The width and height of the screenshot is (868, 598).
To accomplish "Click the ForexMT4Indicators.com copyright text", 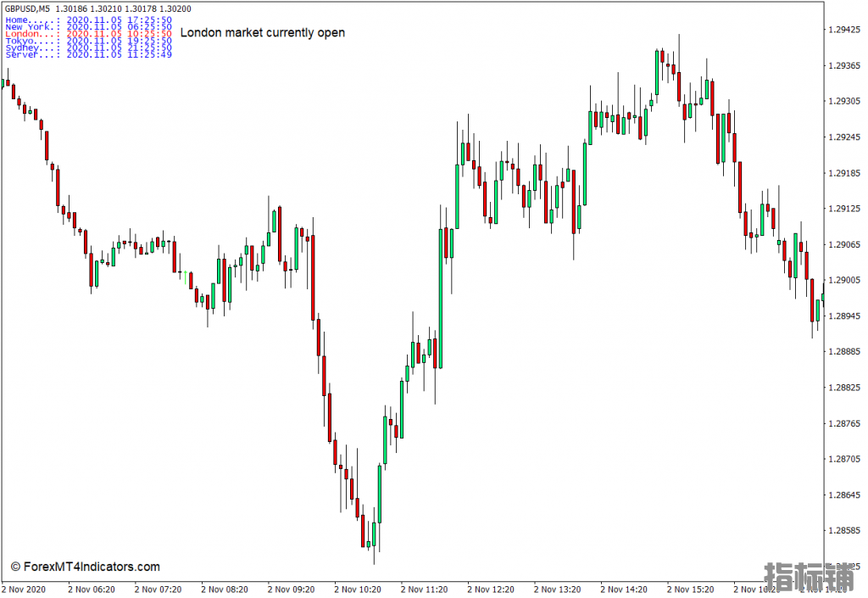I will (x=86, y=567).
